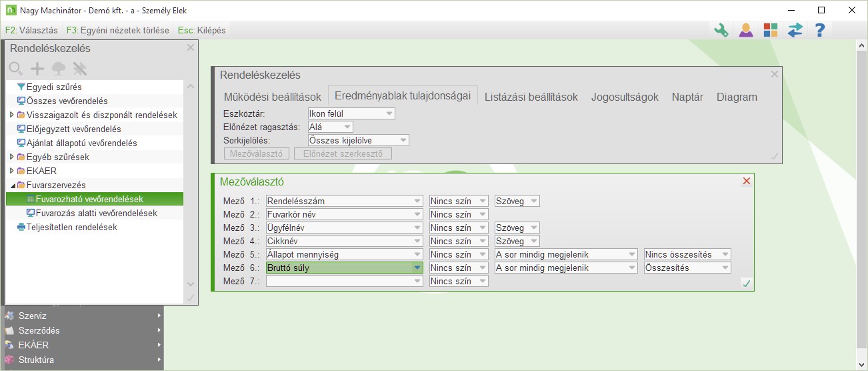
Task: Open Mező 6 Bruttó súly dropdown
Action: [x=344, y=268]
